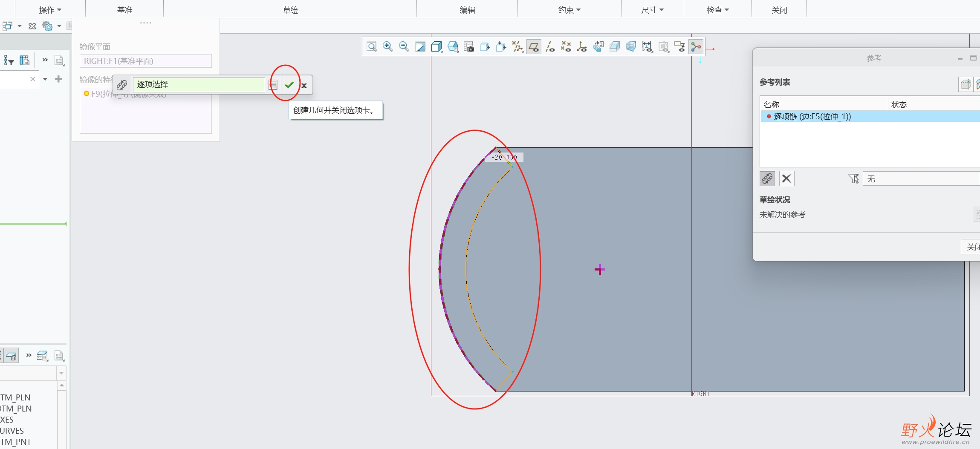Click the Repaint screen icon

(420, 47)
